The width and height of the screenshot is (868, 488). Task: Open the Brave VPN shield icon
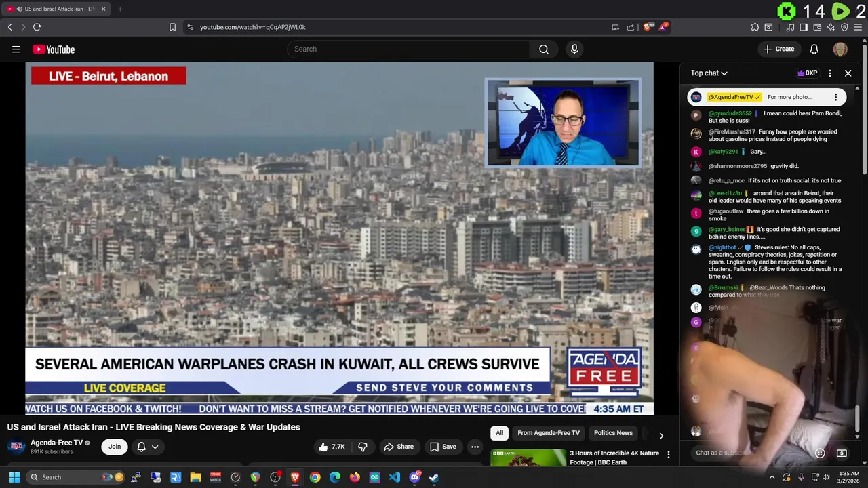[x=844, y=27]
